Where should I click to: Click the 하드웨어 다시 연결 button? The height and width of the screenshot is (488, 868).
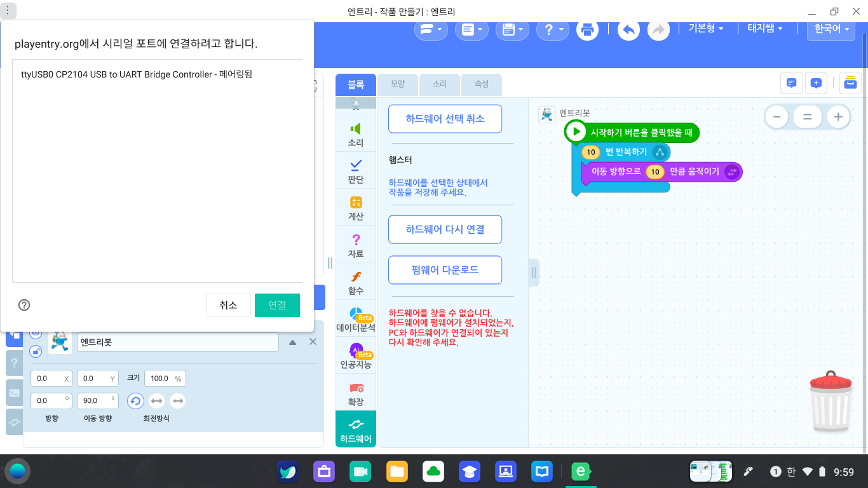coord(445,229)
